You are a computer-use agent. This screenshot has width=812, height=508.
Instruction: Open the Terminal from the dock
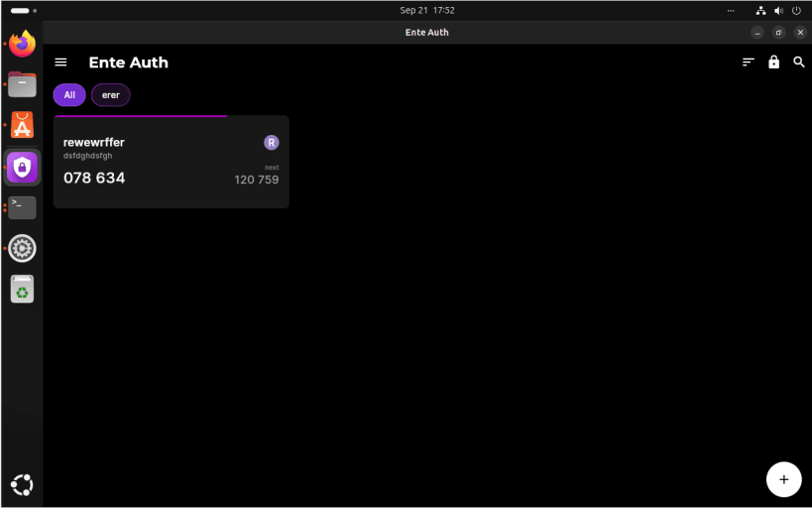pos(22,207)
